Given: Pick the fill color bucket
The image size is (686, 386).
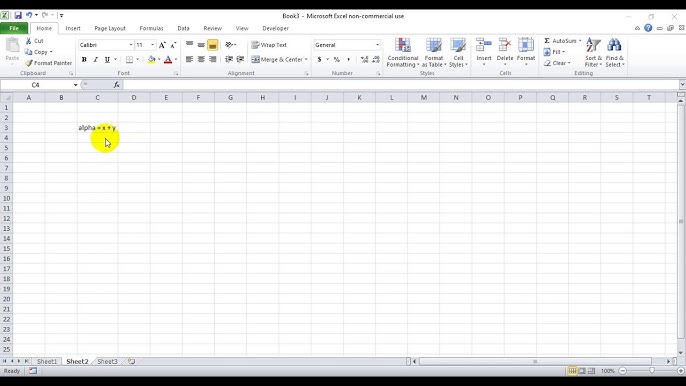Looking at the screenshot, I should tap(151, 60).
